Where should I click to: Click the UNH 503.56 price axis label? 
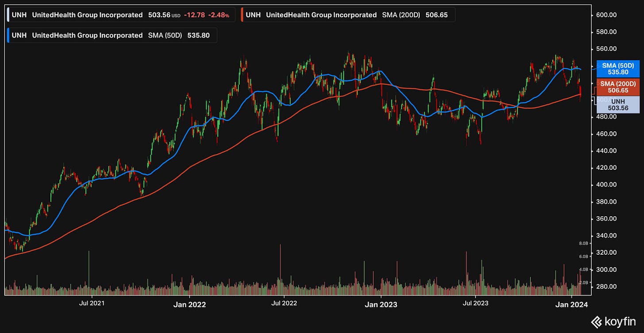point(618,104)
